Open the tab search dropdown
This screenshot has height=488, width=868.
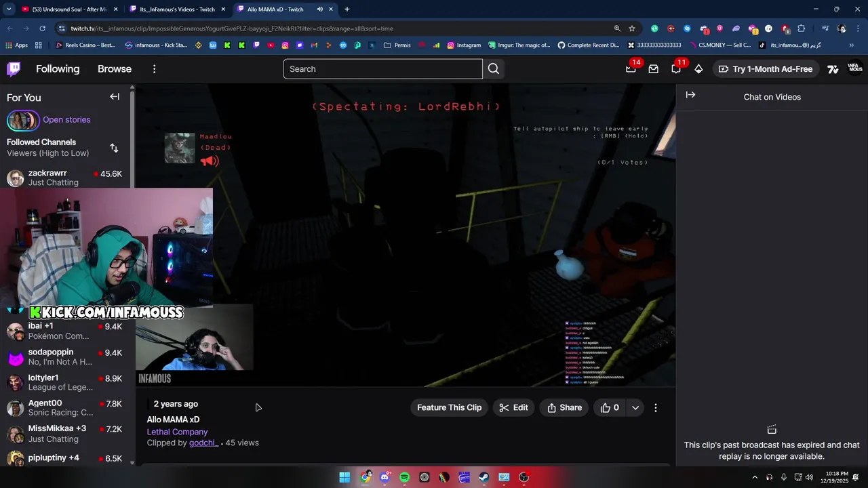(x=8, y=9)
